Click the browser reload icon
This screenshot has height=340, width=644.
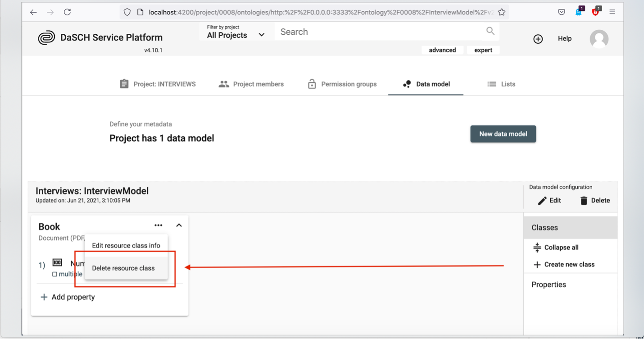tap(67, 12)
